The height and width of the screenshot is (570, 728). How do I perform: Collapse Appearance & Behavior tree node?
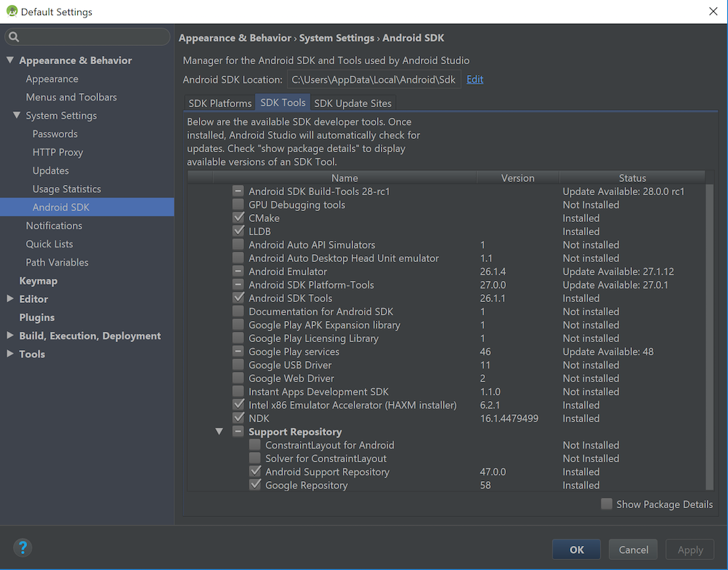10,60
